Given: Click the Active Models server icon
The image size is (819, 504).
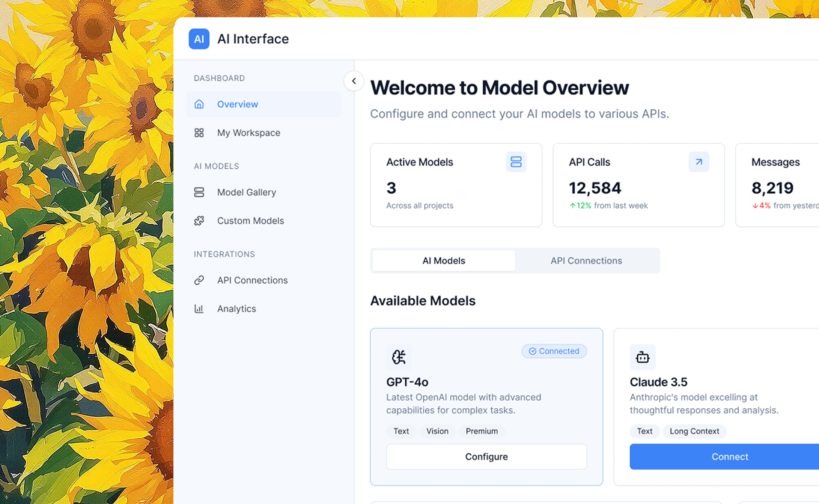Looking at the screenshot, I should coord(516,162).
